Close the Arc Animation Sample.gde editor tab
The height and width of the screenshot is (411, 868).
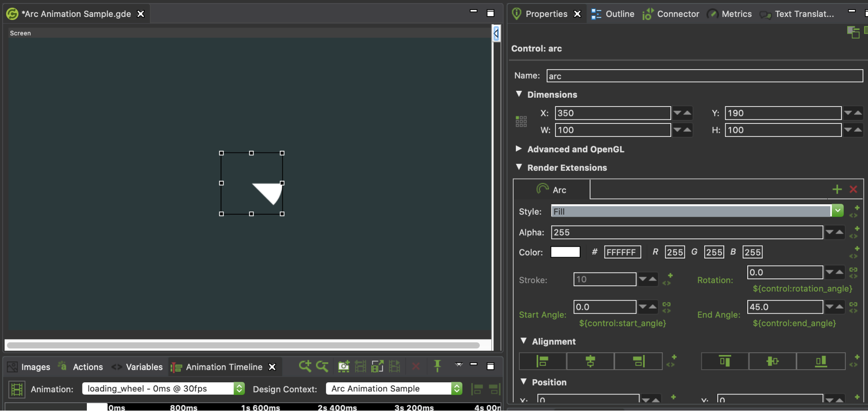141,14
